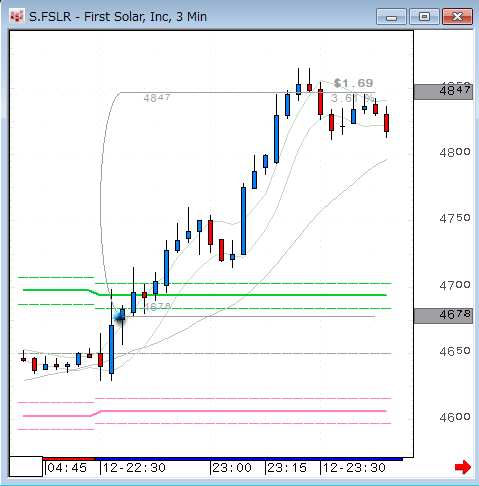Click the blue session bar under chart
Screen dimensions: 479x486
pos(249,459)
